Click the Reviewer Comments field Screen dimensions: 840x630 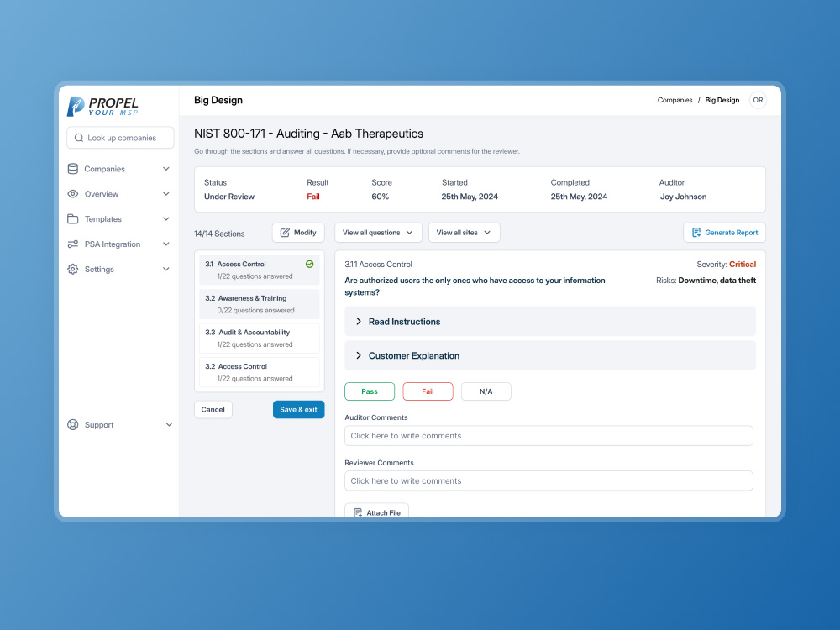(x=549, y=481)
